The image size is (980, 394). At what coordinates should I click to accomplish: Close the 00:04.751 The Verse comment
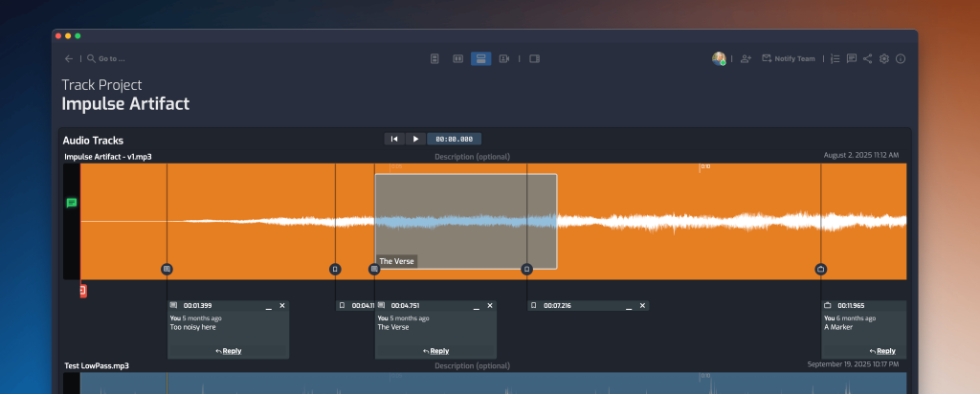coord(490,306)
